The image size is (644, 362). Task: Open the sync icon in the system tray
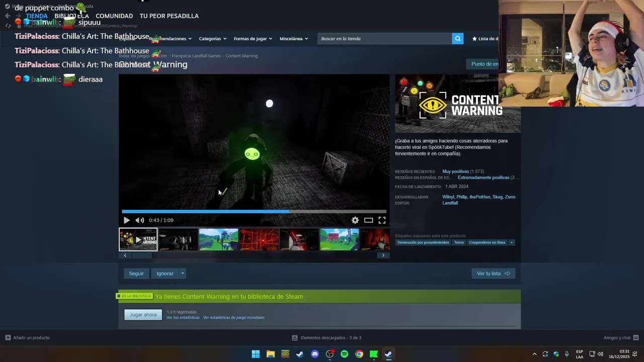pyautogui.click(x=545, y=354)
